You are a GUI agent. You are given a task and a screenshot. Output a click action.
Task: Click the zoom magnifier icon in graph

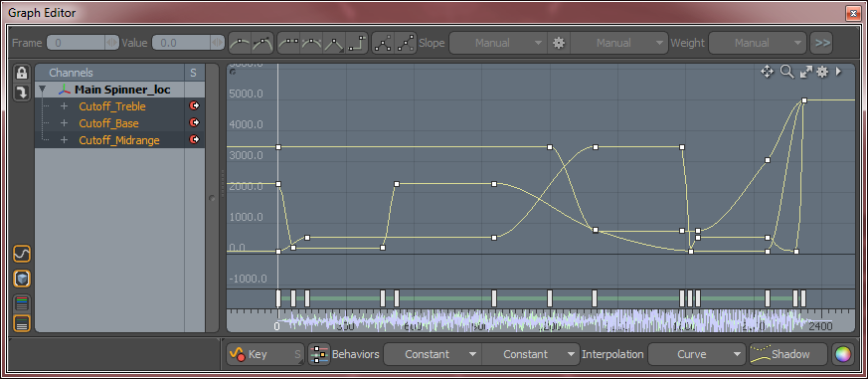click(787, 72)
